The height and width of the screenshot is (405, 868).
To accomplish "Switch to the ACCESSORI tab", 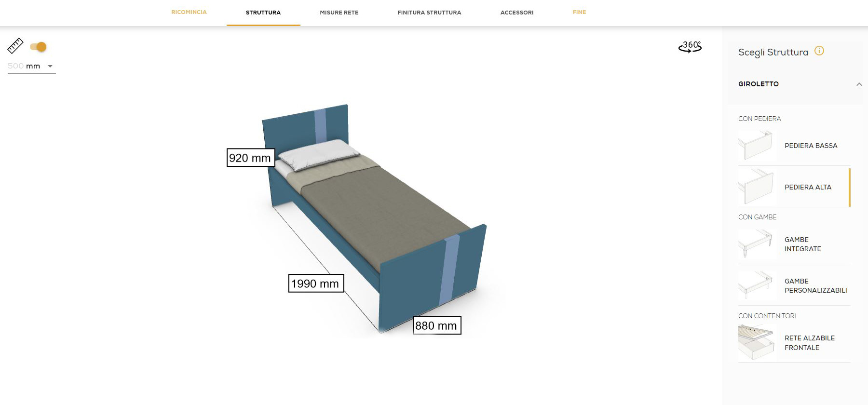I will [517, 13].
